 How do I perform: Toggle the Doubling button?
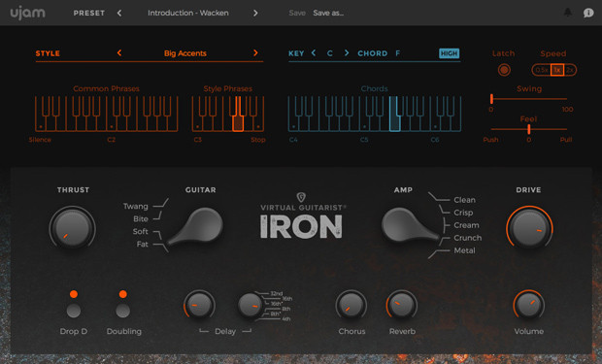123,311
